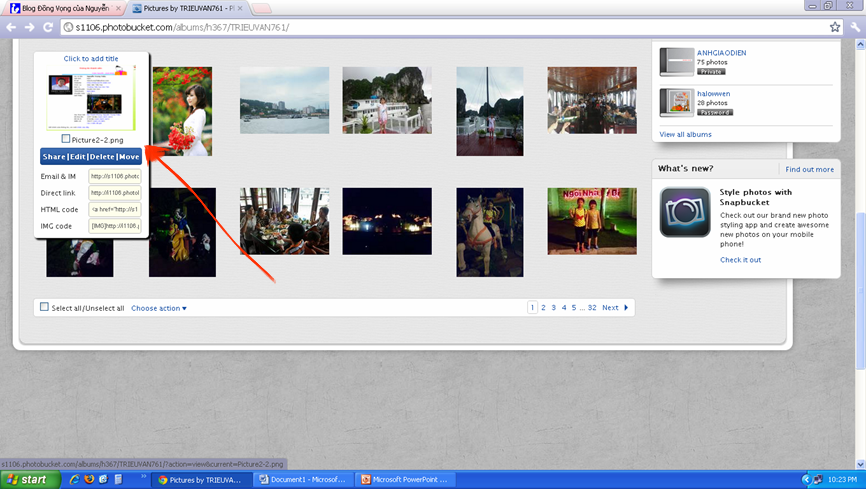
Task: Open Microsoft PowerPoint from the taskbar
Action: pos(404,480)
